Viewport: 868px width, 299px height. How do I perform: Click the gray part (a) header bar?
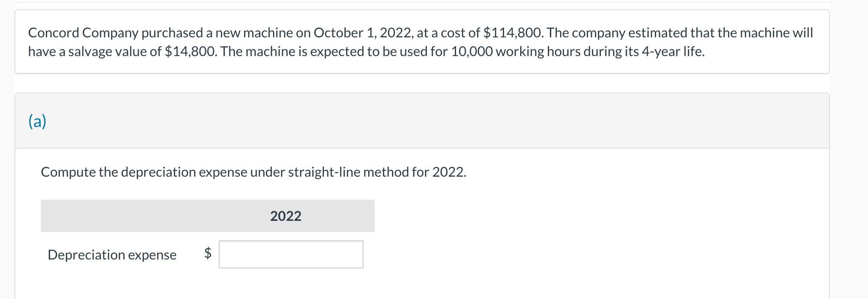[422, 121]
